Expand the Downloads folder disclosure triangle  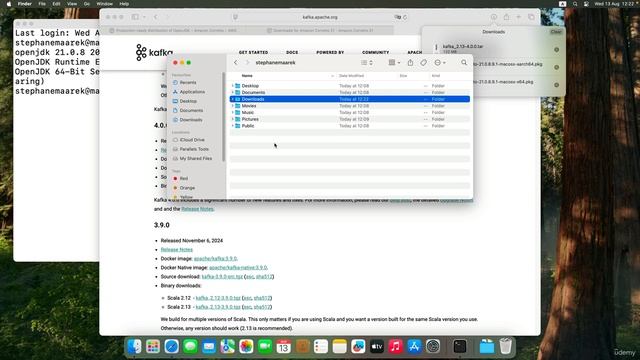coord(233,99)
